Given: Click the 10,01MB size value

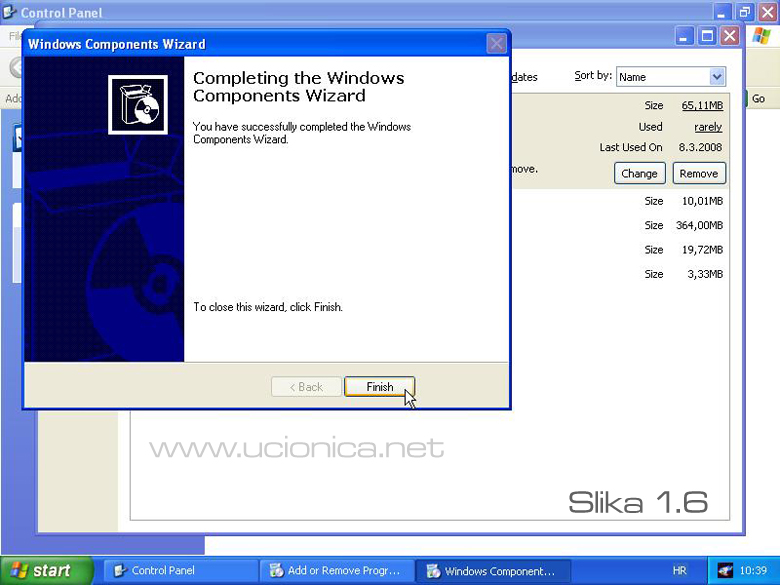Looking at the screenshot, I should click(702, 201).
